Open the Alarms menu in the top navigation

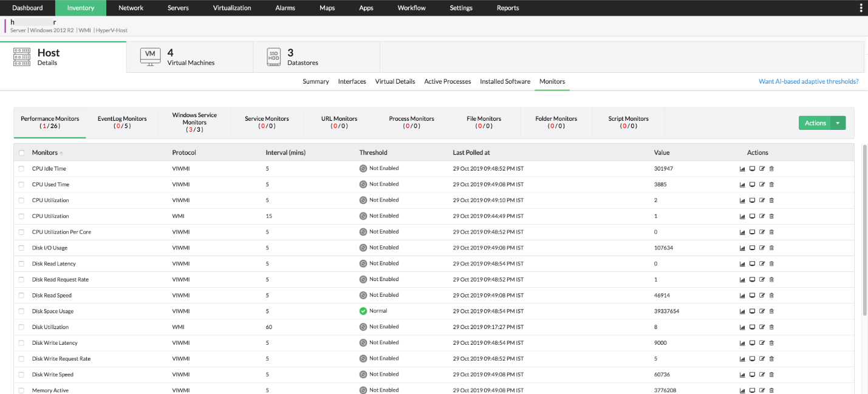pos(285,8)
